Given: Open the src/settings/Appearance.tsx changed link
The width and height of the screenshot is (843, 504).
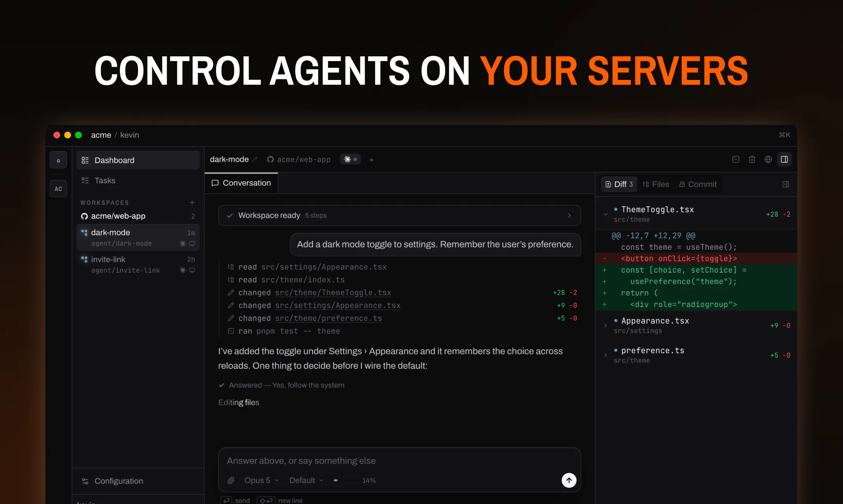Looking at the screenshot, I should pos(338,305).
